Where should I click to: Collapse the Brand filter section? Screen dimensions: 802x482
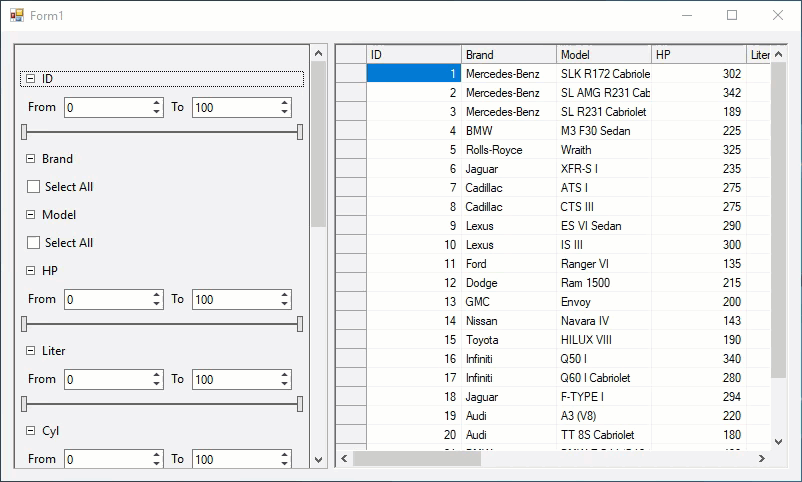tap(30, 159)
